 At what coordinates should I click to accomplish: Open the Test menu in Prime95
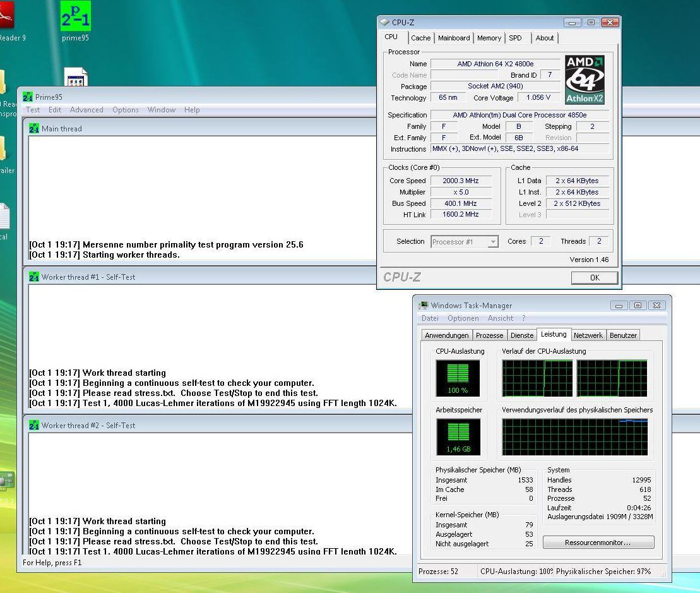33,110
